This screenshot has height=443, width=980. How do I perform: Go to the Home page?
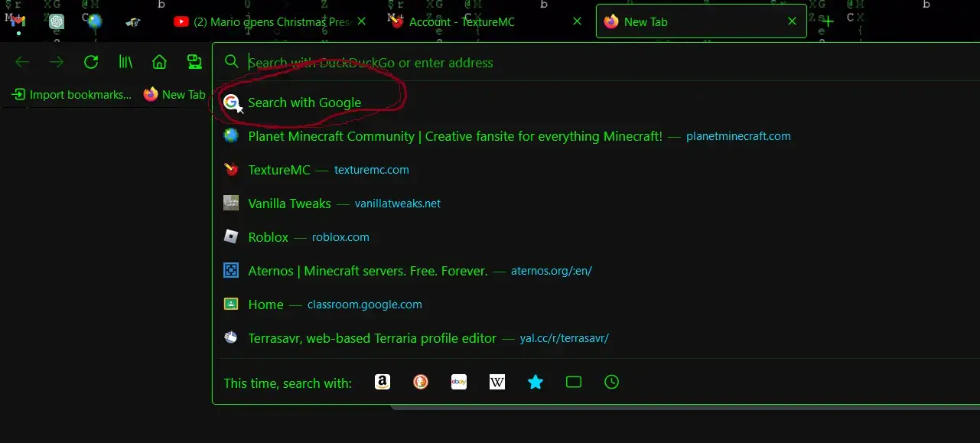click(x=159, y=62)
